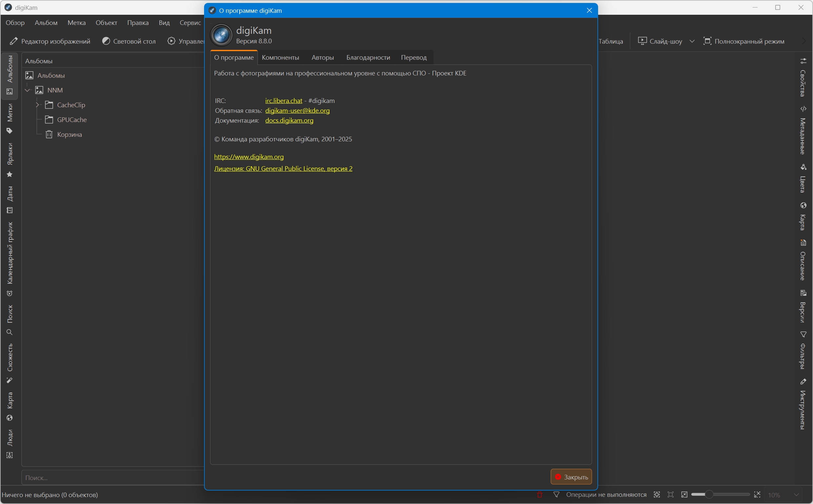This screenshot has width=813, height=504.
Task: Open the Корзина trash item in album tree
Action: click(69, 134)
